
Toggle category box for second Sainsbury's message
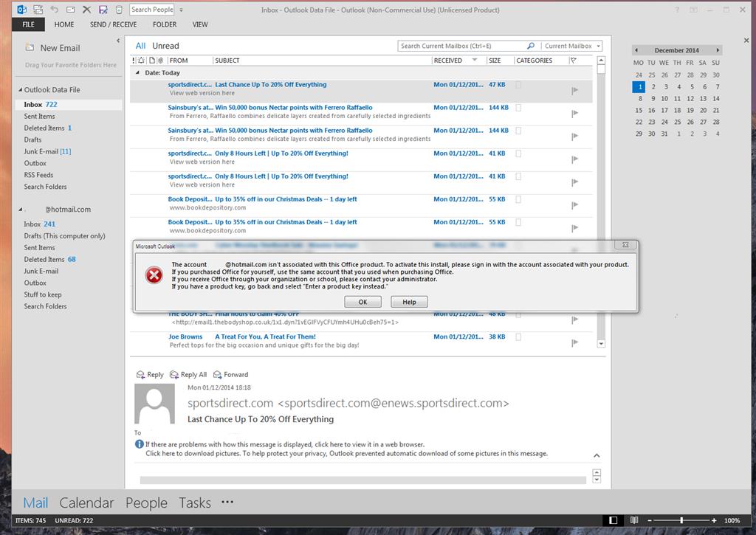(518, 131)
